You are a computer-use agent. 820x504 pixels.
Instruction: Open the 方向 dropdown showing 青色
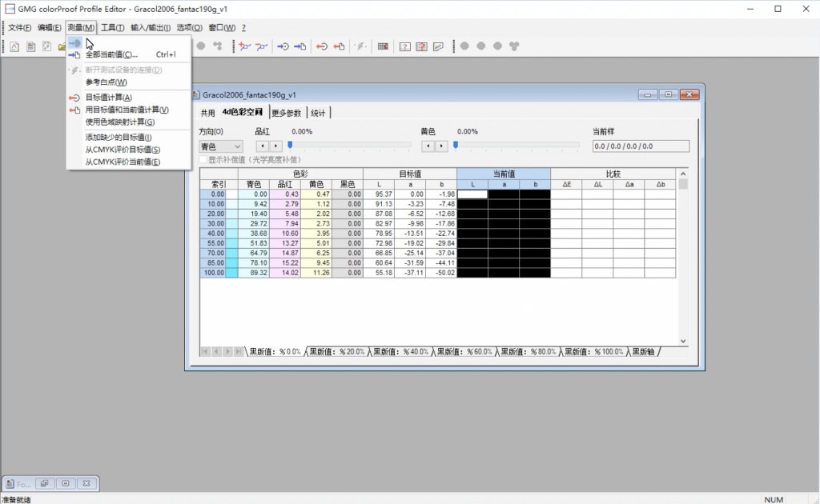pos(220,146)
